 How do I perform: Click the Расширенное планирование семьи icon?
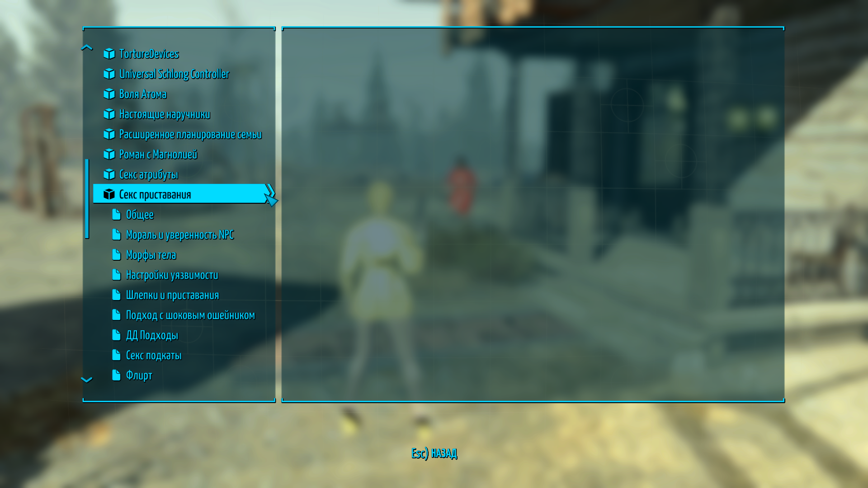pyautogui.click(x=109, y=133)
